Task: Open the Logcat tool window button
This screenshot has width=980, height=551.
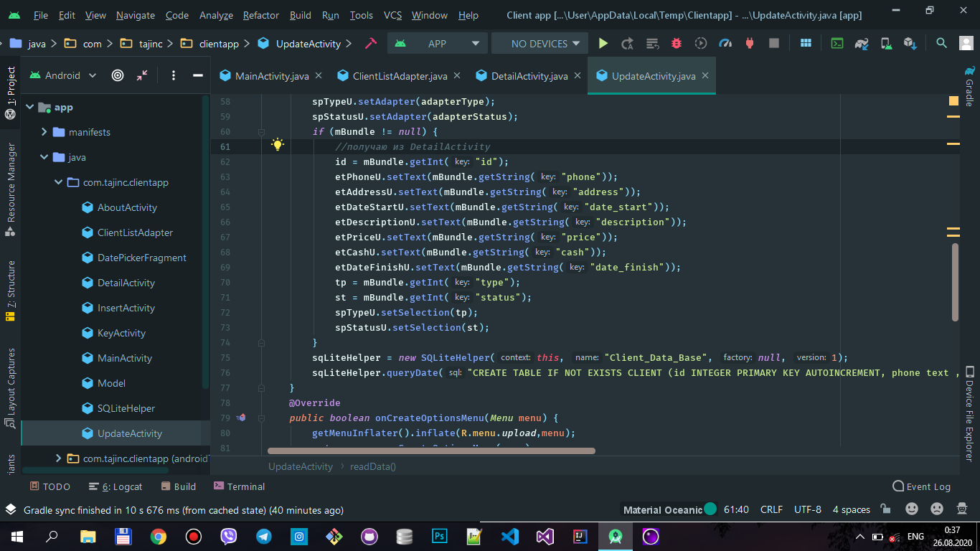Action: pos(116,486)
